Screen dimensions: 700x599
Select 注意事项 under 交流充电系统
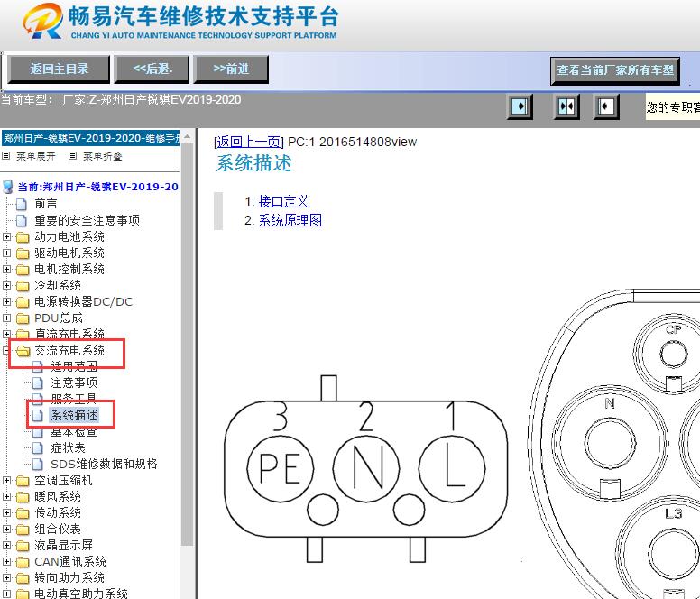[x=74, y=383]
